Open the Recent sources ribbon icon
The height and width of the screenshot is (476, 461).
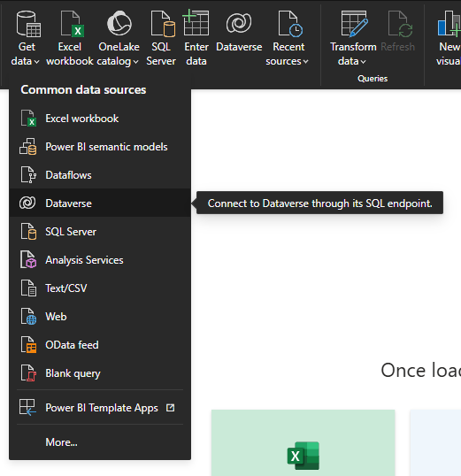point(290,24)
